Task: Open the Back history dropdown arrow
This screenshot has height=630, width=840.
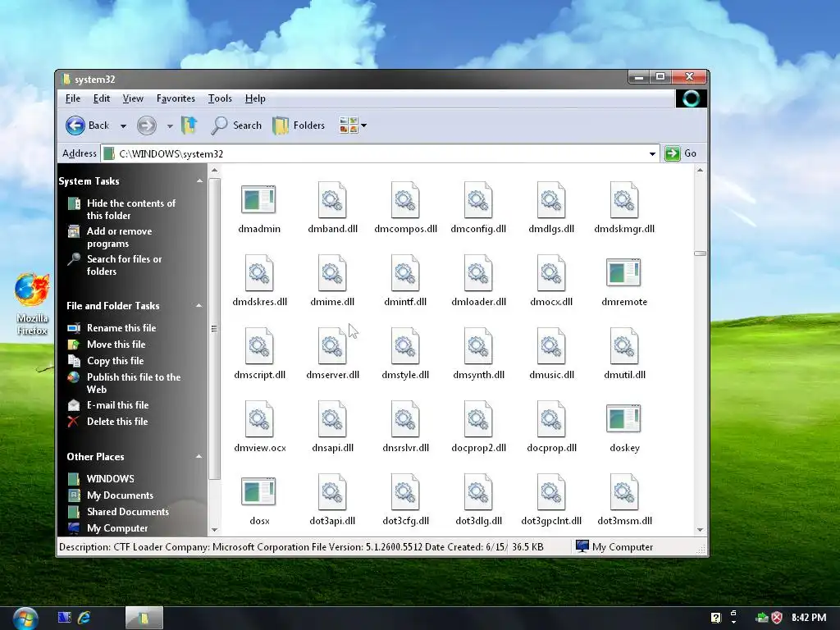Action: click(x=123, y=126)
